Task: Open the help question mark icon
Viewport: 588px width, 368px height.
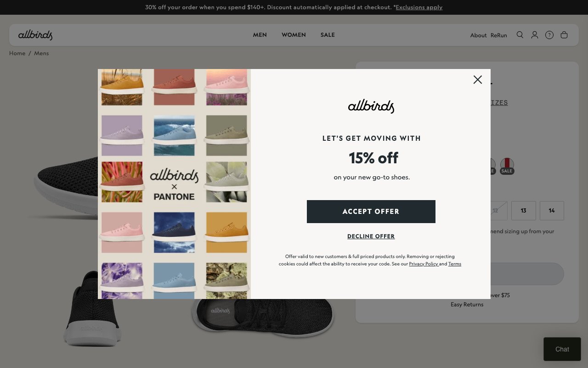Action: pos(549,35)
